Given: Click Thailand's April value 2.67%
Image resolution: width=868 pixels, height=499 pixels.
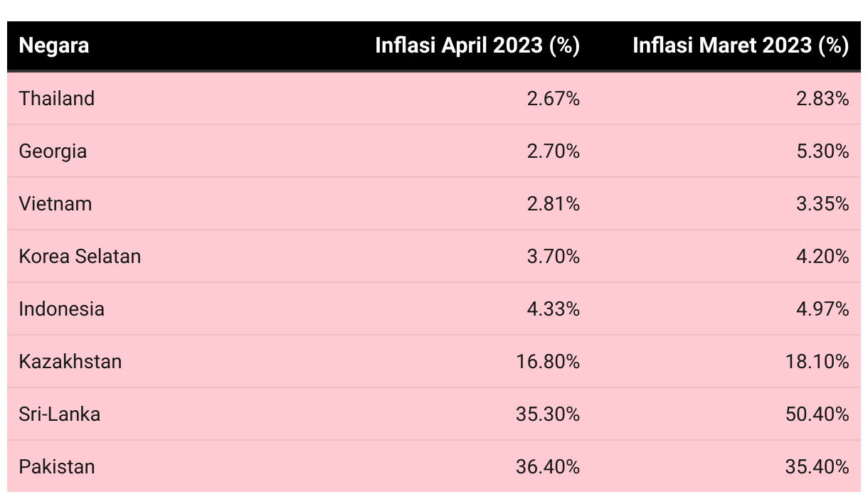Looking at the screenshot, I should tap(554, 98).
